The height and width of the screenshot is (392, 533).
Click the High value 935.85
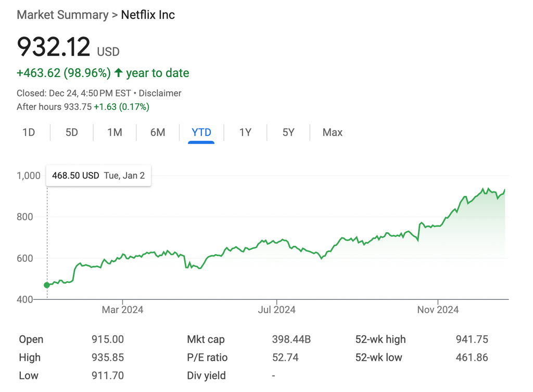[x=107, y=357]
